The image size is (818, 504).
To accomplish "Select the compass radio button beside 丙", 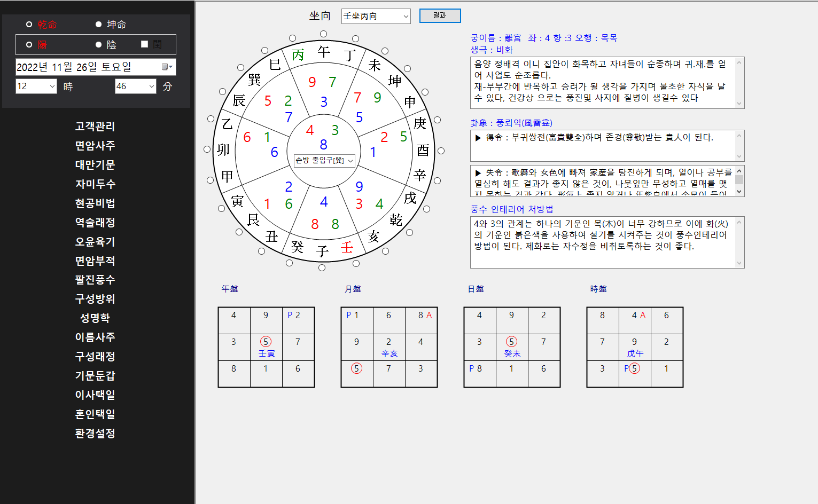I will tap(292, 38).
